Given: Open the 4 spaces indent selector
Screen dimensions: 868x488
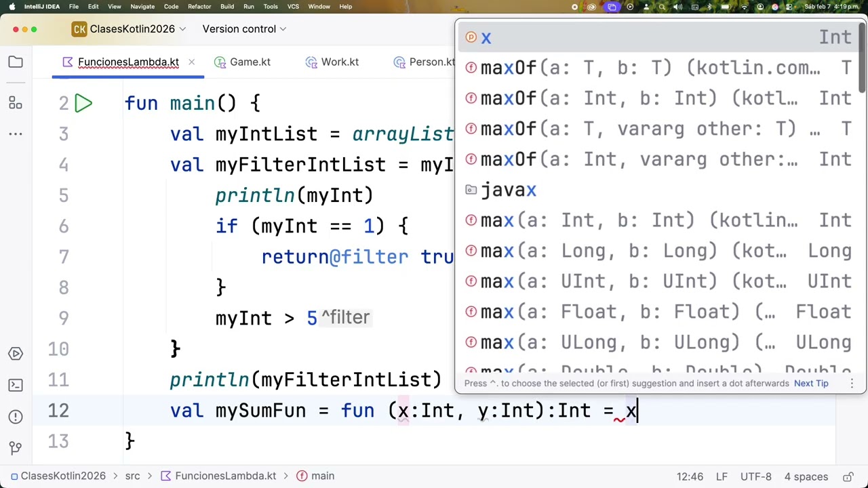Looking at the screenshot, I should (806, 476).
